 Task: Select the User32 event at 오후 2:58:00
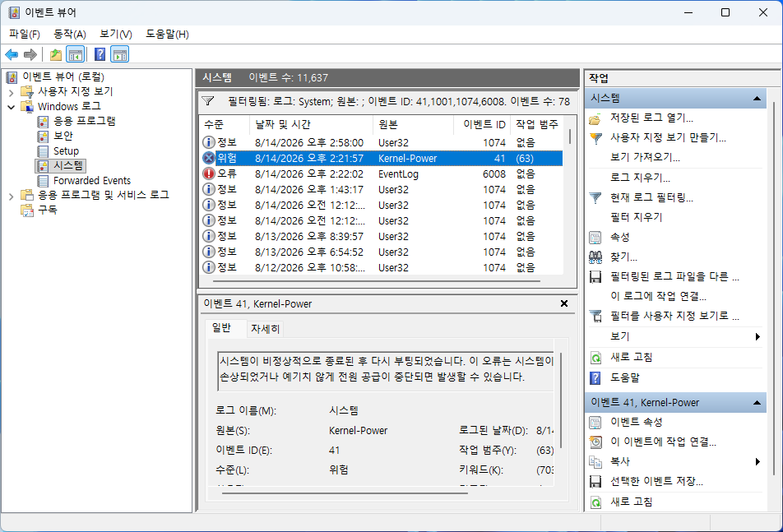click(382, 143)
